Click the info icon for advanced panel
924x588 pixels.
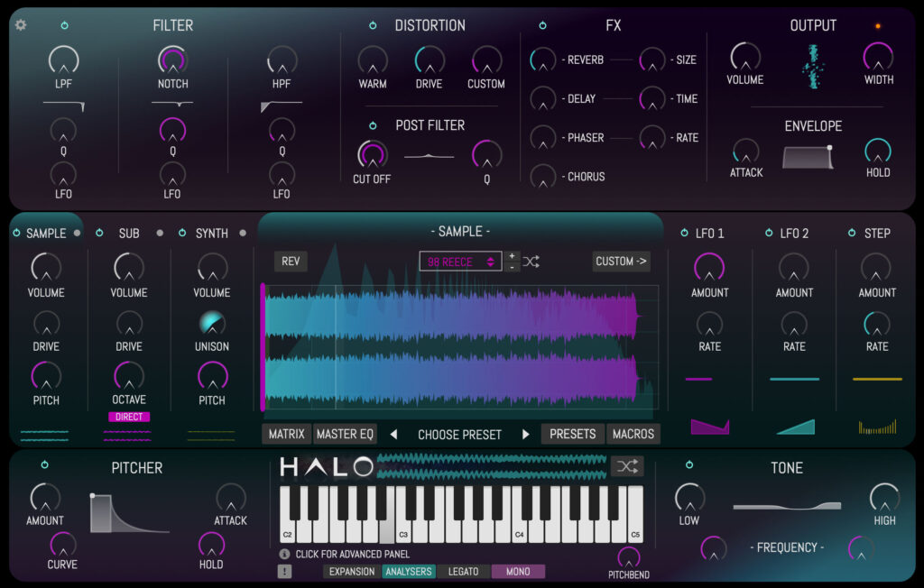click(284, 554)
